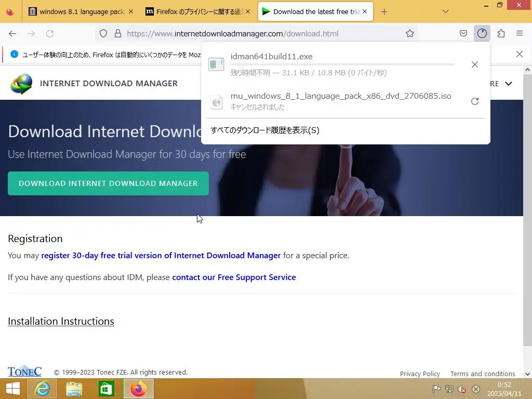Expand the list all tabs chevron
Screen dimensions: 532x399
click(x=446, y=11)
